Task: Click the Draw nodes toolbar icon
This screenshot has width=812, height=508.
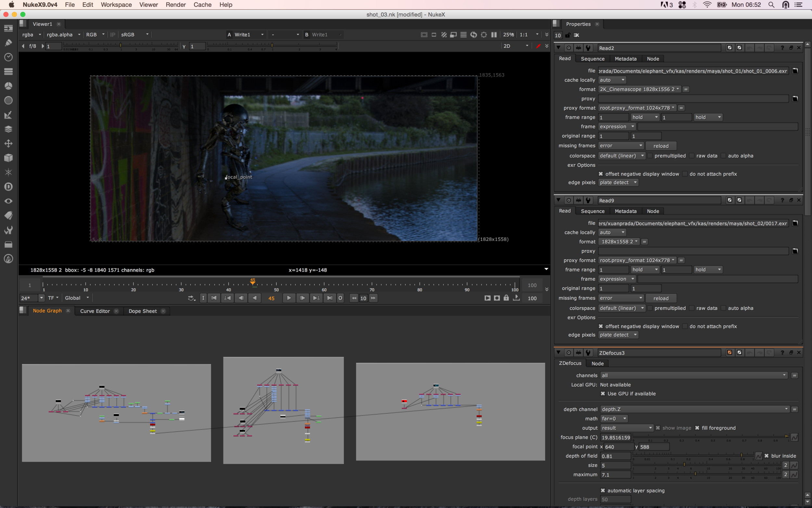Action: [8, 43]
